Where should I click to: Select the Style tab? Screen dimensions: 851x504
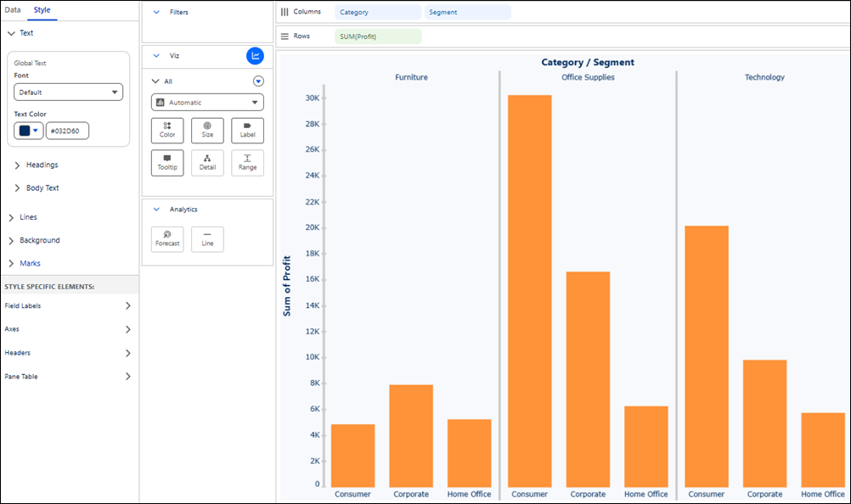point(42,9)
